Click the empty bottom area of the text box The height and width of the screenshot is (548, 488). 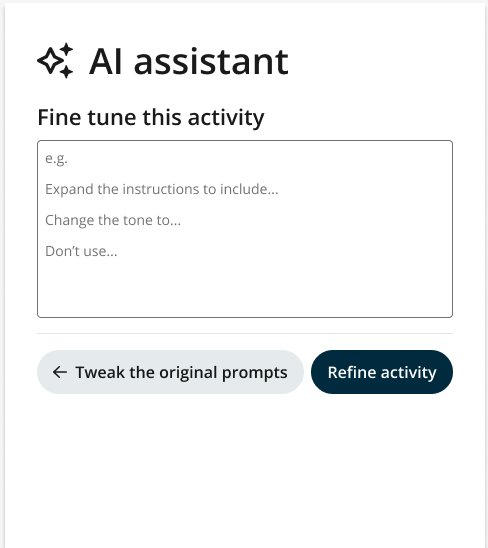click(x=245, y=288)
